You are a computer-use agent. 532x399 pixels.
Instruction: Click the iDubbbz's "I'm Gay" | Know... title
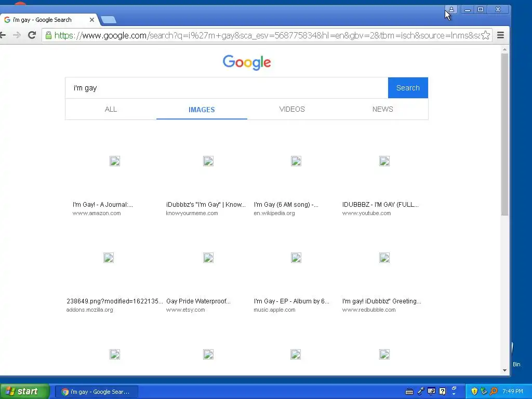pyautogui.click(x=206, y=205)
